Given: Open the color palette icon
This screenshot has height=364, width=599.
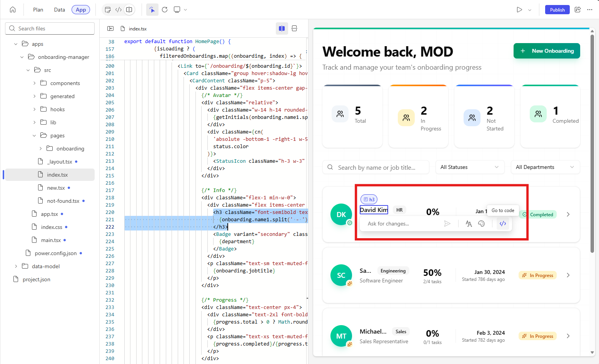Looking at the screenshot, I should pyautogui.click(x=481, y=224).
